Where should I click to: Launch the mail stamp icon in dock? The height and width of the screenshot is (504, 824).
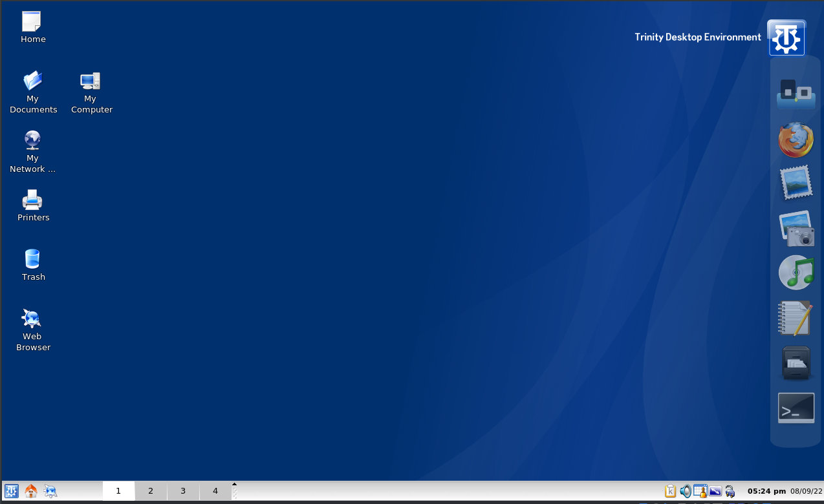[796, 183]
